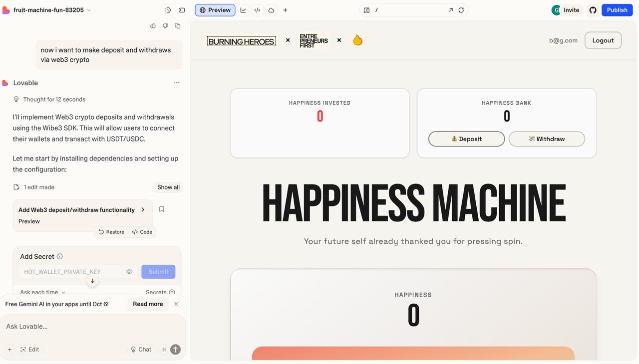Open the analytics chart icon
The width and height of the screenshot is (639, 364).
(243, 10)
